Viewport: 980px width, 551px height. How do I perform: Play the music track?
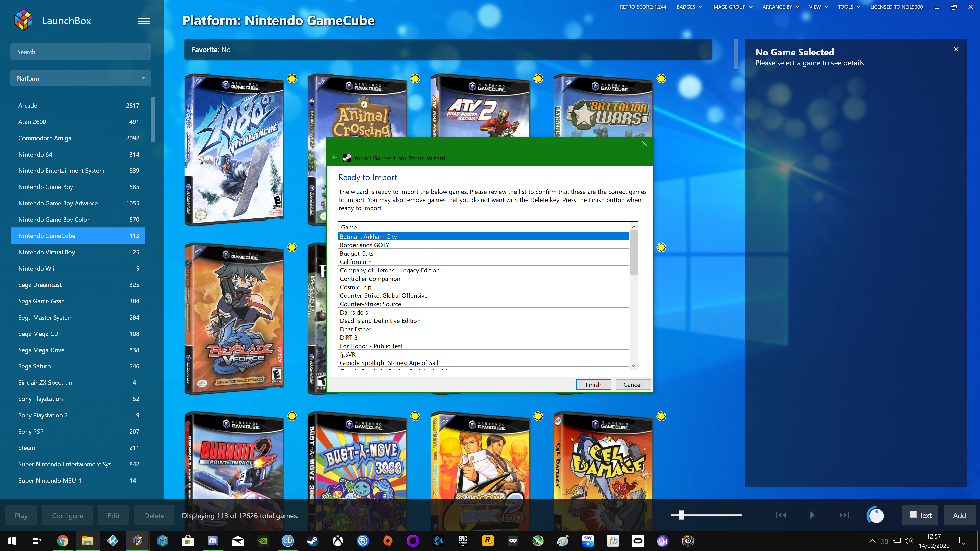coord(812,515)
